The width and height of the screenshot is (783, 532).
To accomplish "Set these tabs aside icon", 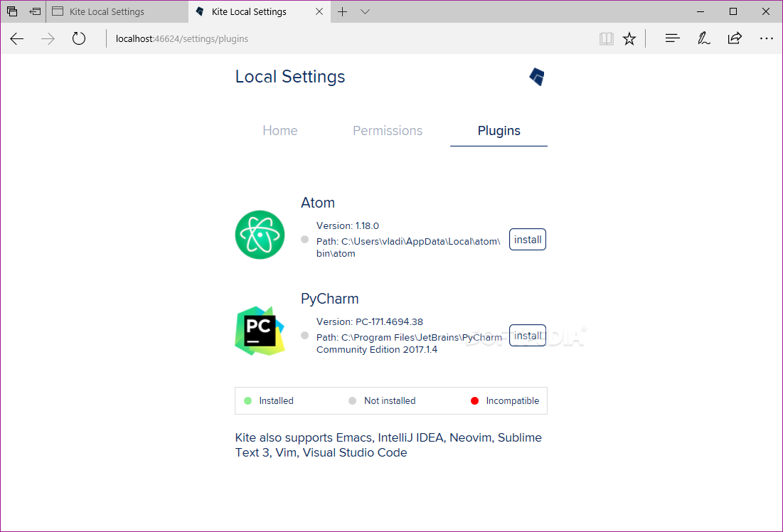I will click(x=35, y=11).
